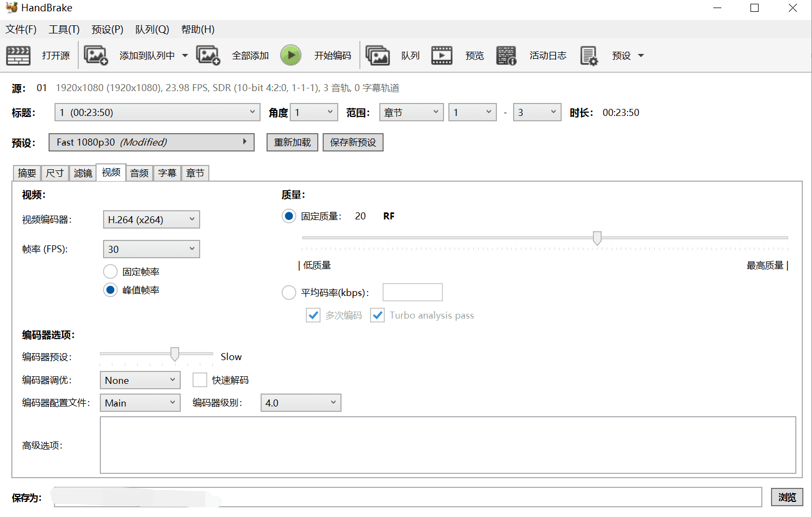
Task: Open the 范围 章节 dropdown
Action: (x=412, y=112)
